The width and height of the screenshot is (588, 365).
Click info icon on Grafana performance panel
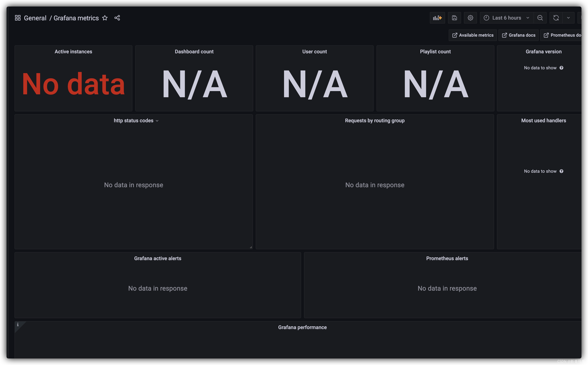(18, 325)
